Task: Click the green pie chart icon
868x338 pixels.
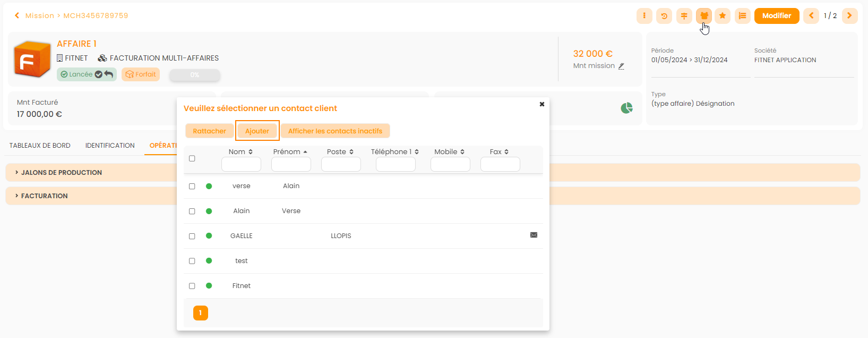Action: point(626,108)
